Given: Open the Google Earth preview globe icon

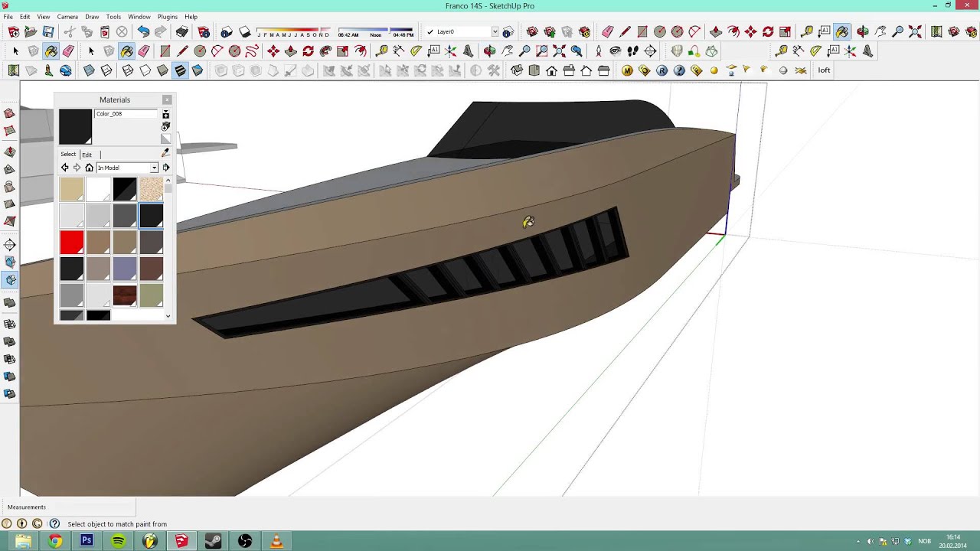Looking at the screenshot, I should [x=66, y=70].
